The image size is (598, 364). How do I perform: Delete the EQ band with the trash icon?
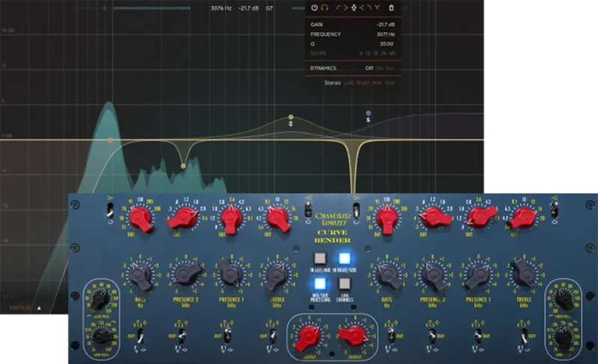coord(391,7)
